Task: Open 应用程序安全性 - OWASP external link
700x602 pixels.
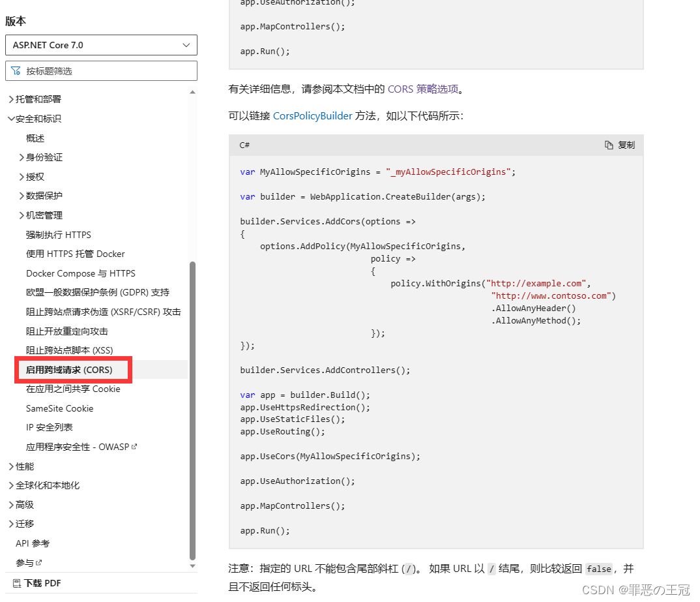Action: (x=81, y=447)
